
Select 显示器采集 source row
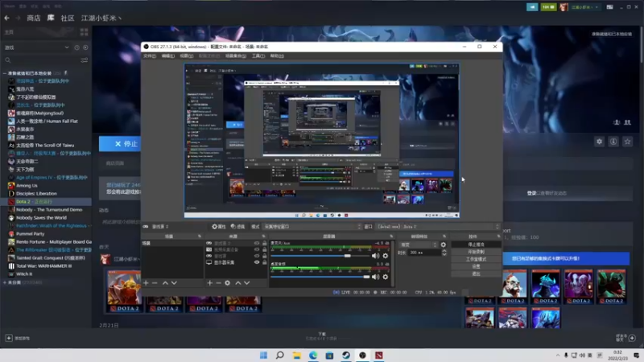tap(235, 262)
